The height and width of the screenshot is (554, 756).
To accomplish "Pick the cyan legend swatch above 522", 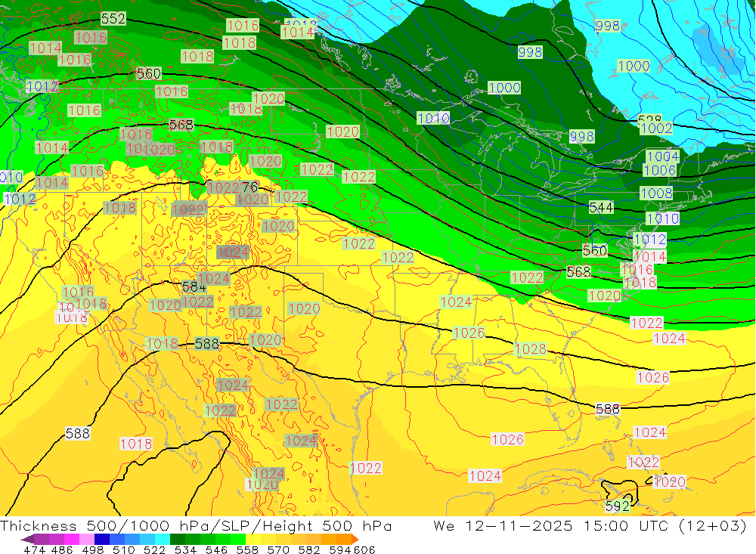I will 163,539.
